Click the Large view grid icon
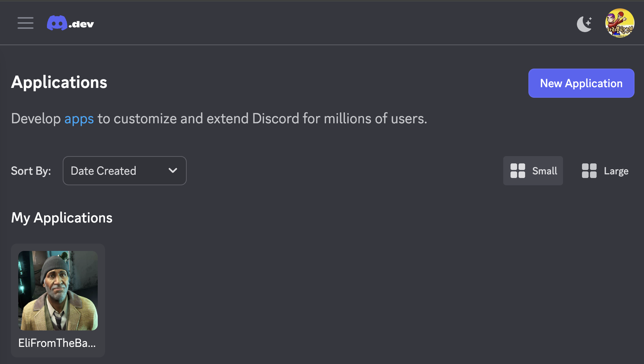The image size is (644, 364). click(x=589, y=171)
